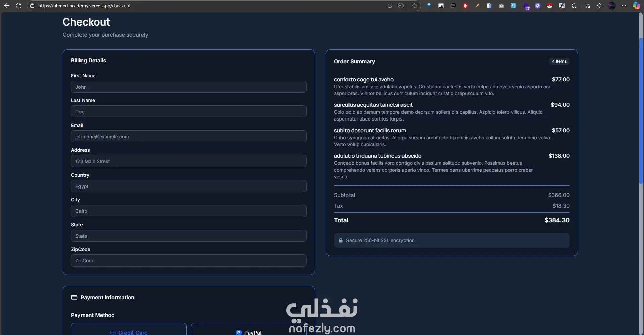Activate the State input box
644x335 pixels.
(189, 236)
